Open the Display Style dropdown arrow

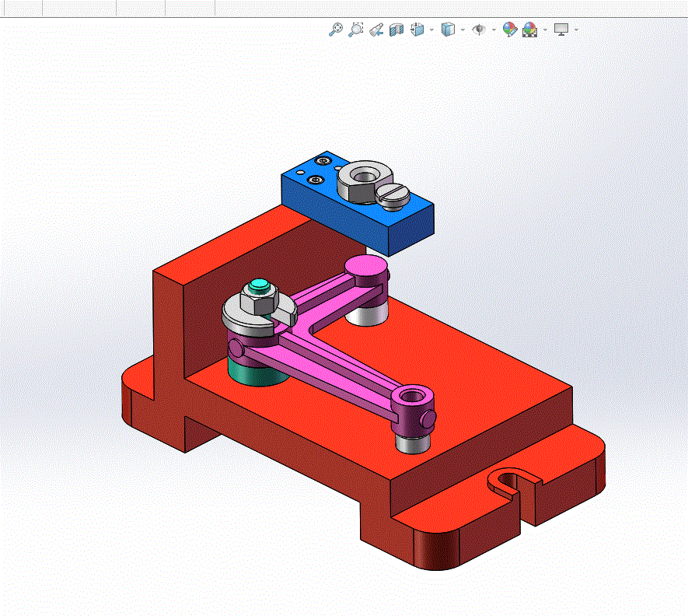coord(463,30)
